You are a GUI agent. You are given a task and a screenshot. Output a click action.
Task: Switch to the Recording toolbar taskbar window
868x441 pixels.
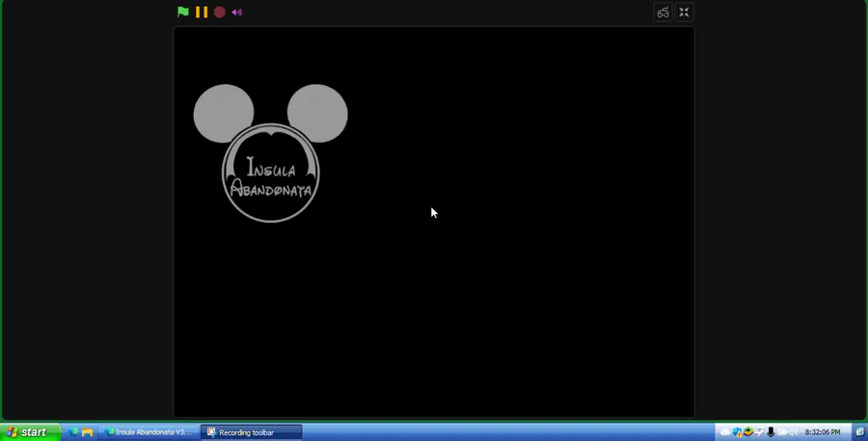point(252,432)
